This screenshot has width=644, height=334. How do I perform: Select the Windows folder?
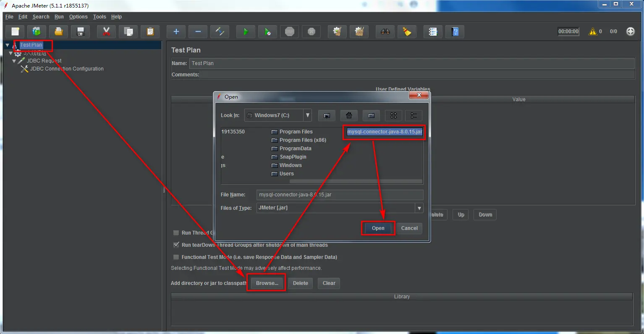tap(287, 165)
